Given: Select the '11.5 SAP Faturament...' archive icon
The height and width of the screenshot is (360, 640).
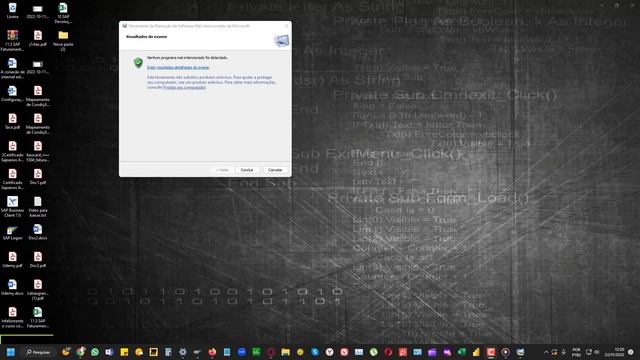Looking at the screenshot, I should click(12, 41).
